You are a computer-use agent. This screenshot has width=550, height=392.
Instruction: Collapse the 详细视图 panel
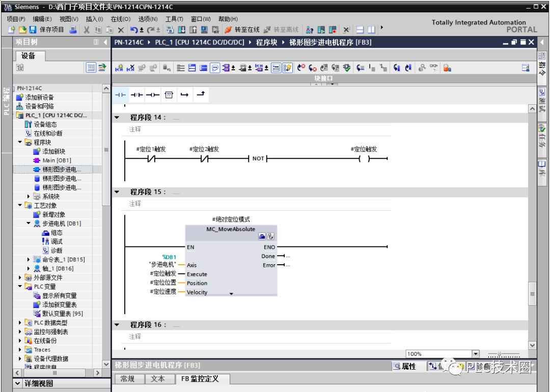(x=17, y=383)
